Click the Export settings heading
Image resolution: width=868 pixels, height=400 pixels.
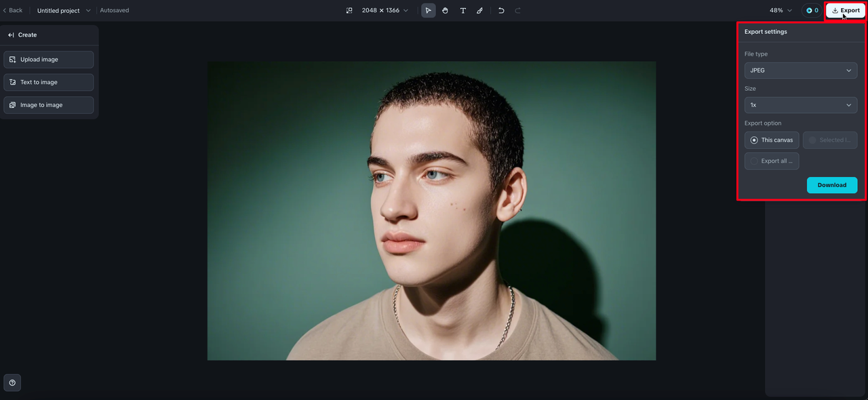tap(766, 32)
